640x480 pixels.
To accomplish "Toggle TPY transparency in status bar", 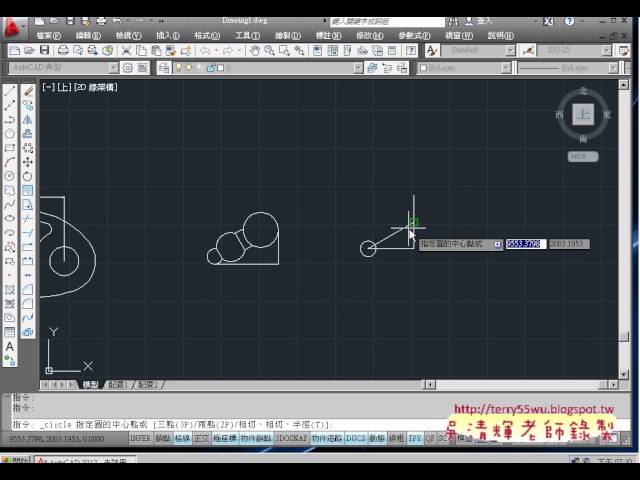I will coord(415,438).
